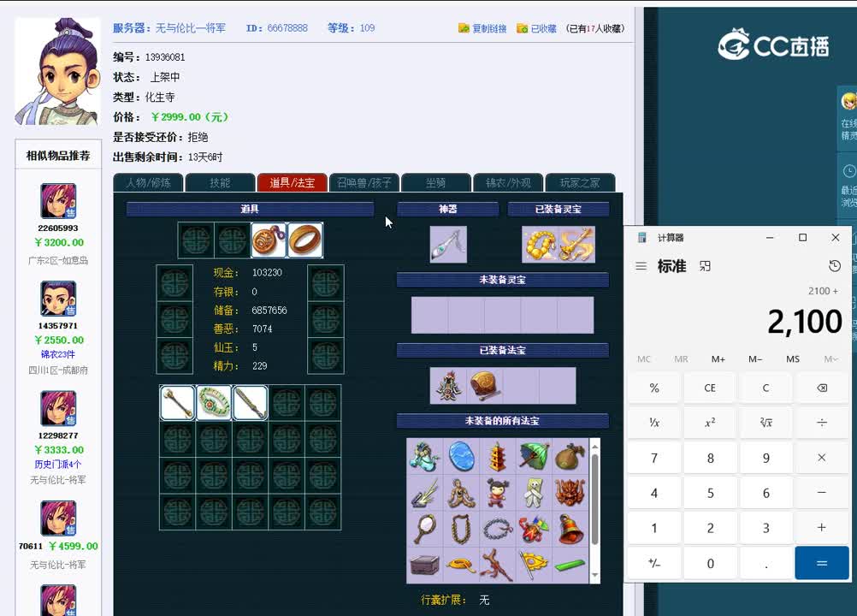Open the calculator navigation hamburger menu
857x616 pixels.
(x=641, y=266)
